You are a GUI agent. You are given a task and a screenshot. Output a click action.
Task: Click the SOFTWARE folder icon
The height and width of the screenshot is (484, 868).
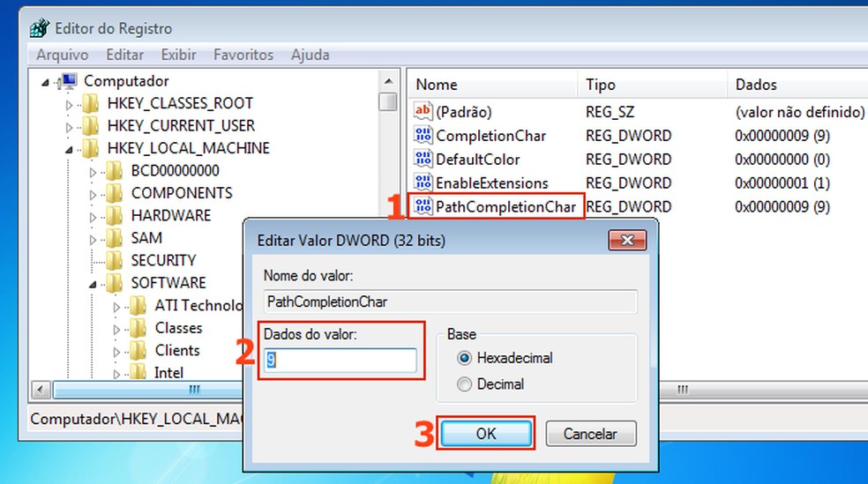(114, 283)
